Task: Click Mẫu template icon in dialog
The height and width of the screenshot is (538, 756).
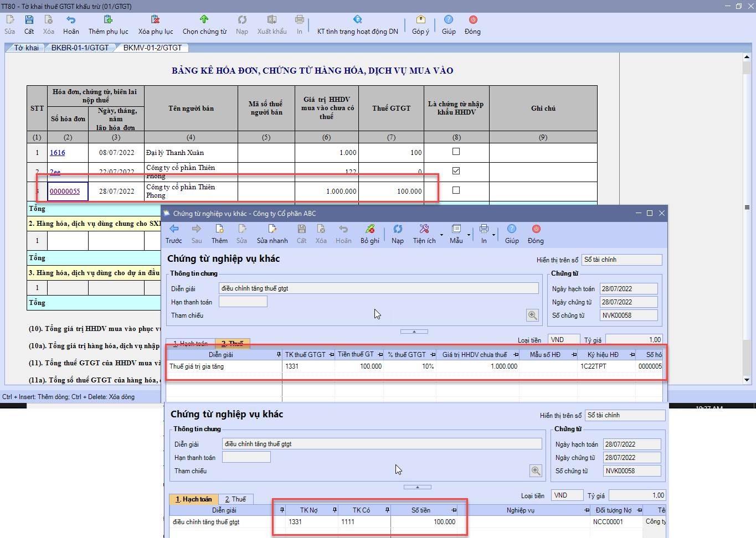Action: click(456, 229)
